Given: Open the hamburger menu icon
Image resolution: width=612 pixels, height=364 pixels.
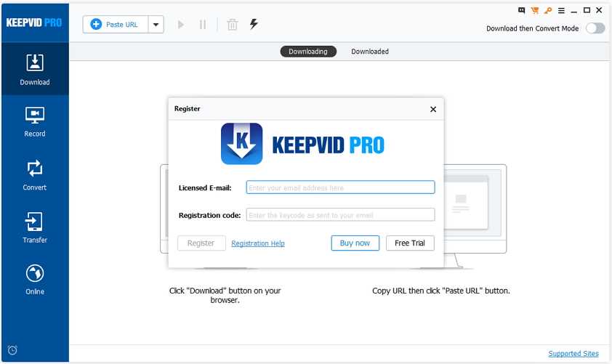Looking at the screenshot, I should (x=561, y=10).
